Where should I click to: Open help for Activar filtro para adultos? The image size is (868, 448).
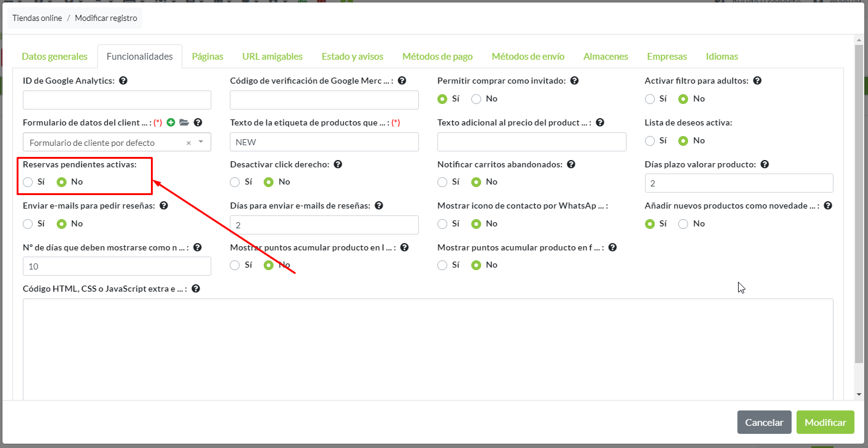pos(757,81)
